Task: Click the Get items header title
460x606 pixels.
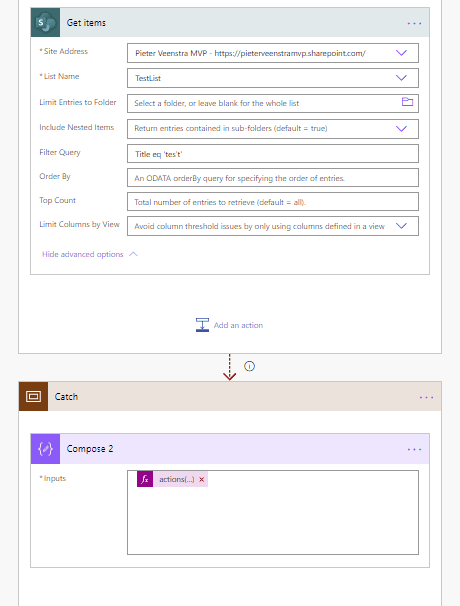Action: click(86, 23)
